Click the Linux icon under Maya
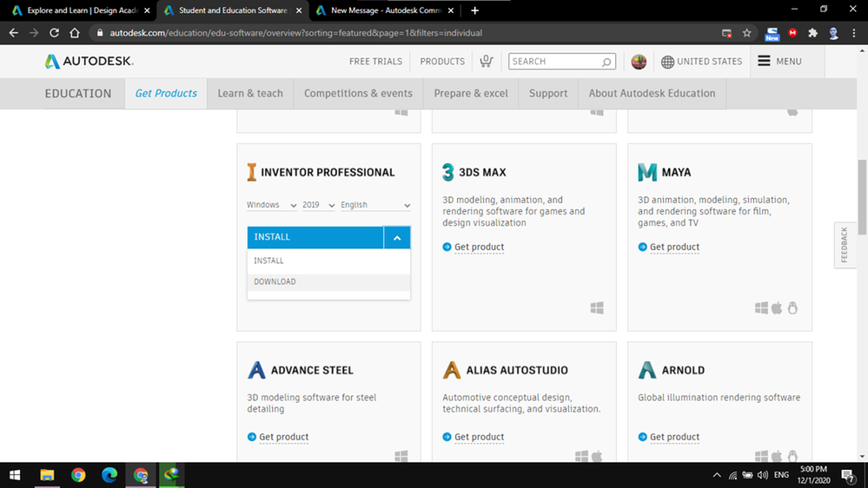 [792, 307]
